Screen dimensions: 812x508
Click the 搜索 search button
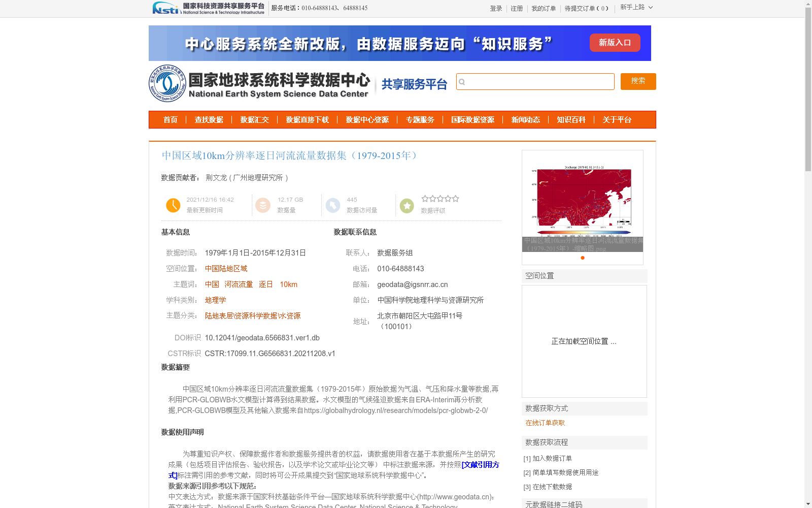click(638, 81)
